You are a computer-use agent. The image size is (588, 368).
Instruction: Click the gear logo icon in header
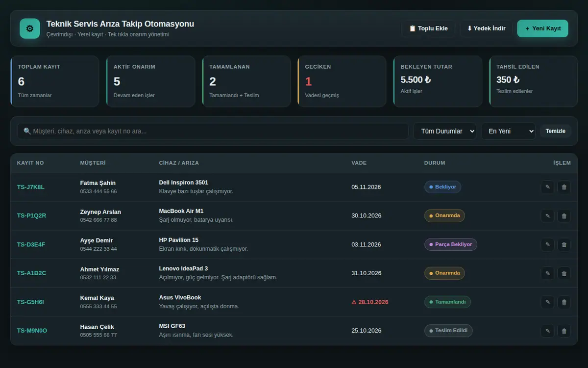pos(30,28)
